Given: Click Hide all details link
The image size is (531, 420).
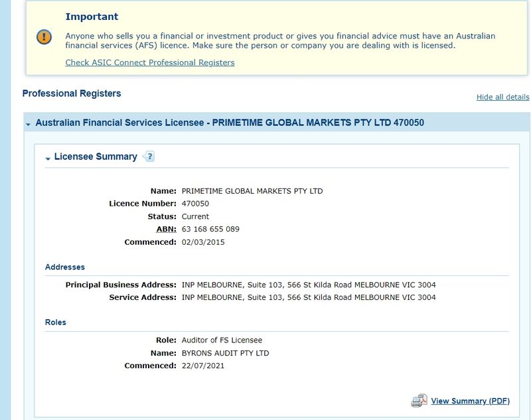Looking at the screenshot, I should tap(502, 97).
